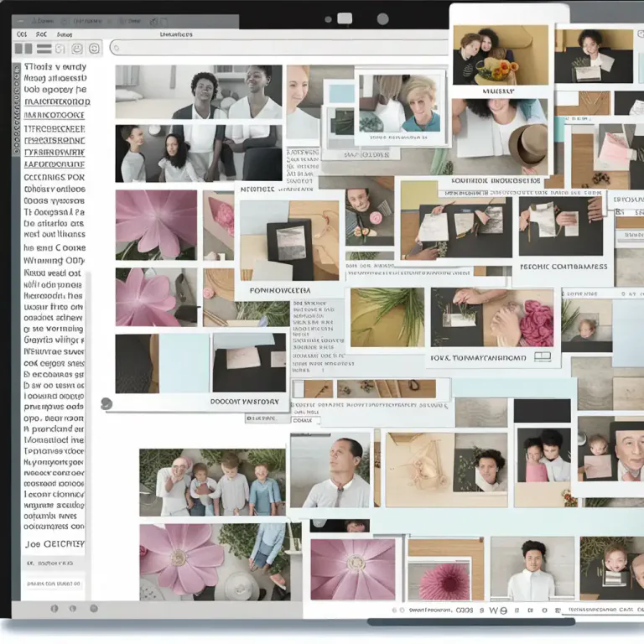Screen dimensions: 644x644
Task: Click the 'FECHIC COMTBAMFESS' caption
Action: (563, 267)
